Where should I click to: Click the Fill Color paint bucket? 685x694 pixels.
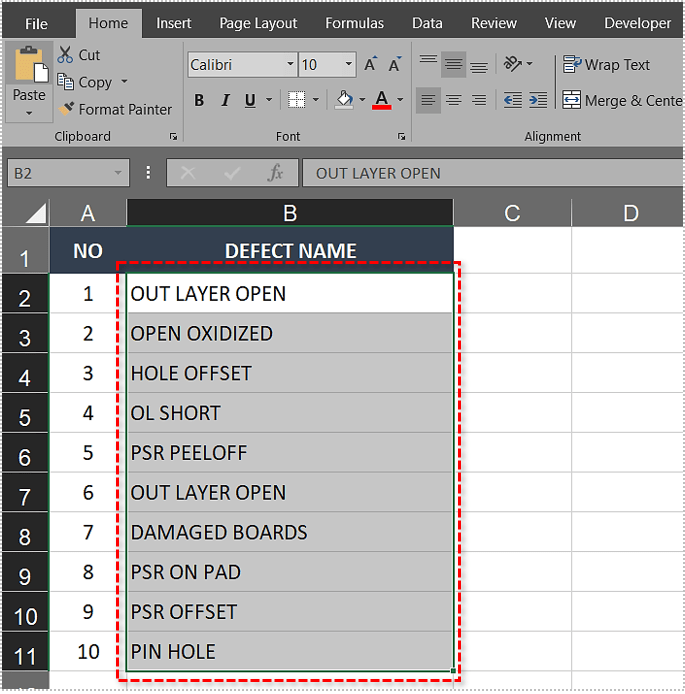[344, 100]
